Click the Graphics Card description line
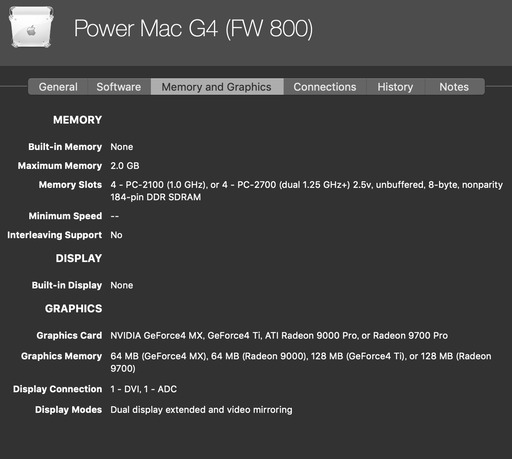This screenshot has width=512, height=459. [x=279, y=335]
